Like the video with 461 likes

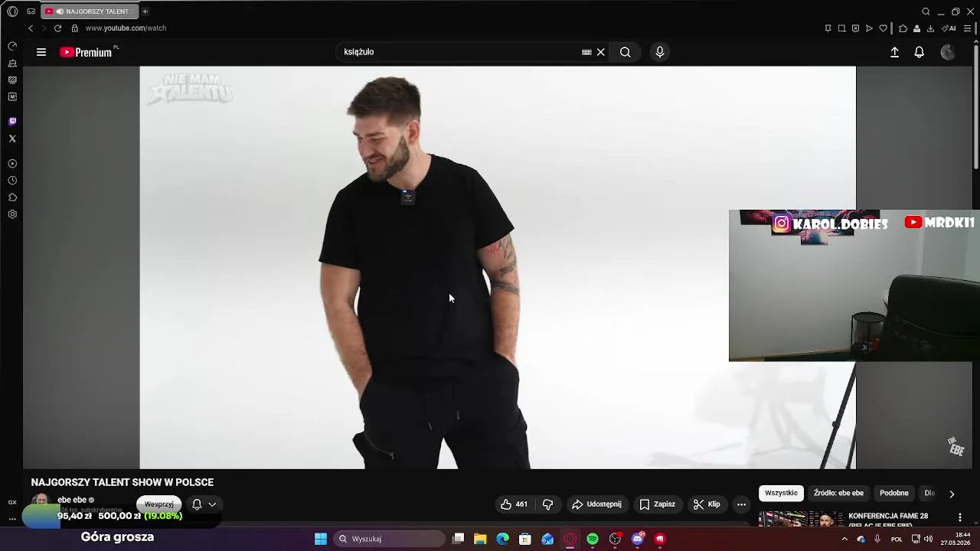pos(514,504)
